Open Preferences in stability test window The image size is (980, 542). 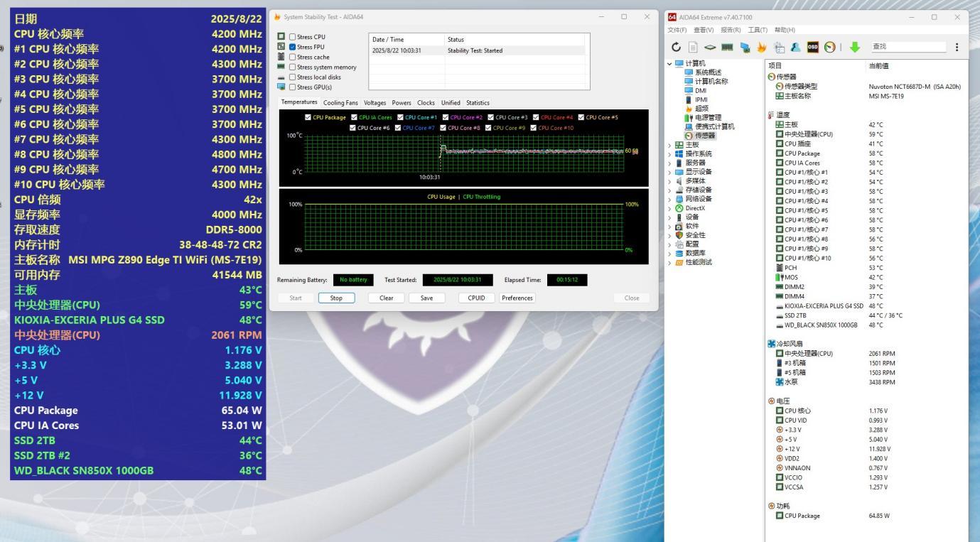point(517,298)
